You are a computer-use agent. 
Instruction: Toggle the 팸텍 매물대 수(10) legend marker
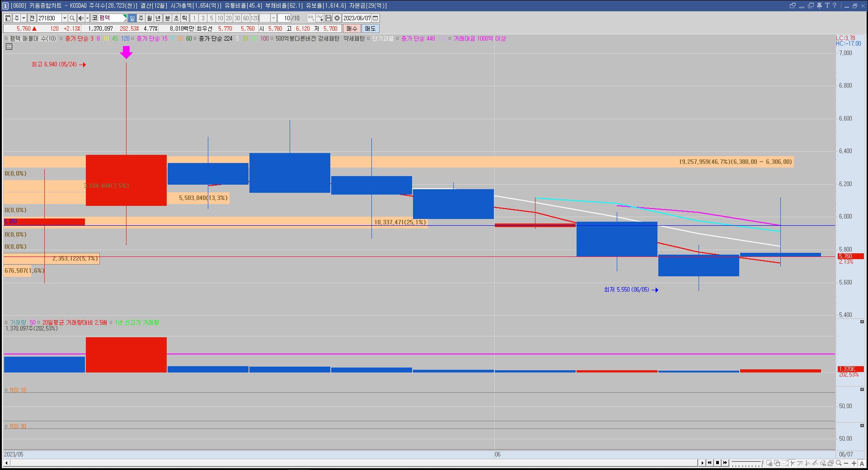6,38
